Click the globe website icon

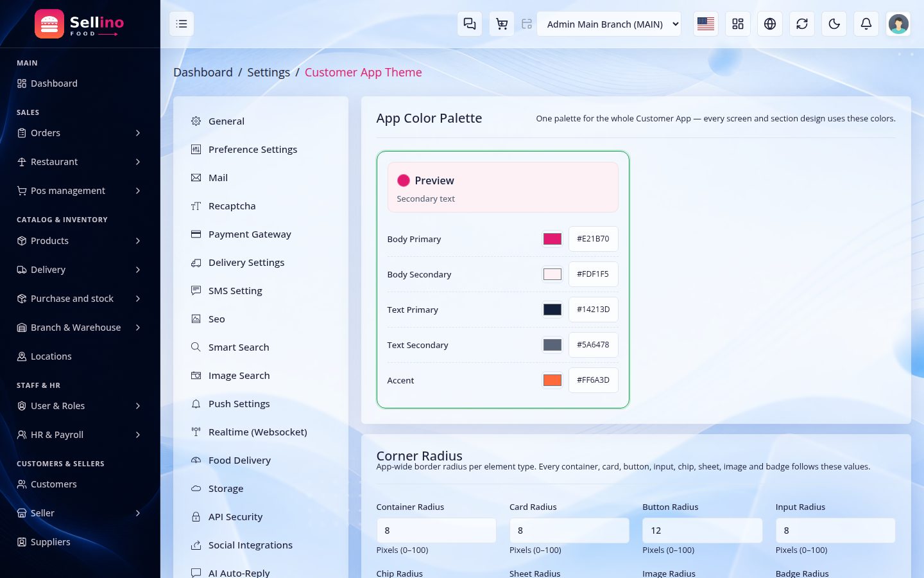(x=770, y=24)
